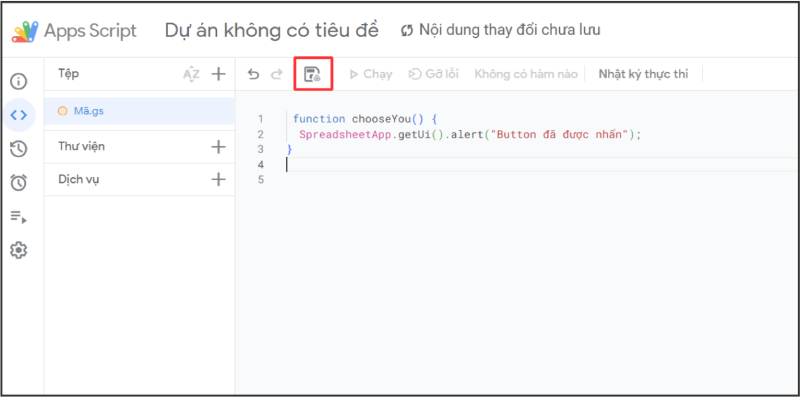Rename project title Dự án không có tiêu đề
This screenshot has height=397, width=800.
[271, 31]
